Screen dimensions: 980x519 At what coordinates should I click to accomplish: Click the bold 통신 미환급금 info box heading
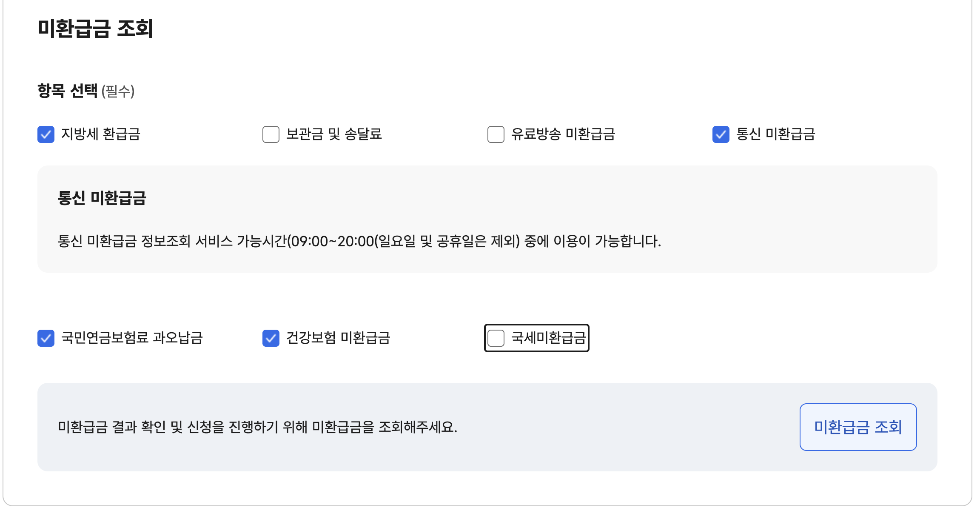(x=102, y=198)
